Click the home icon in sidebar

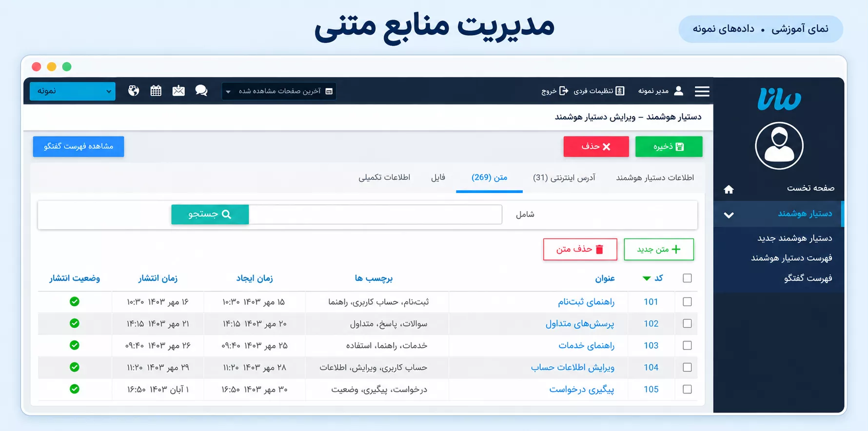tap(729, 189)
